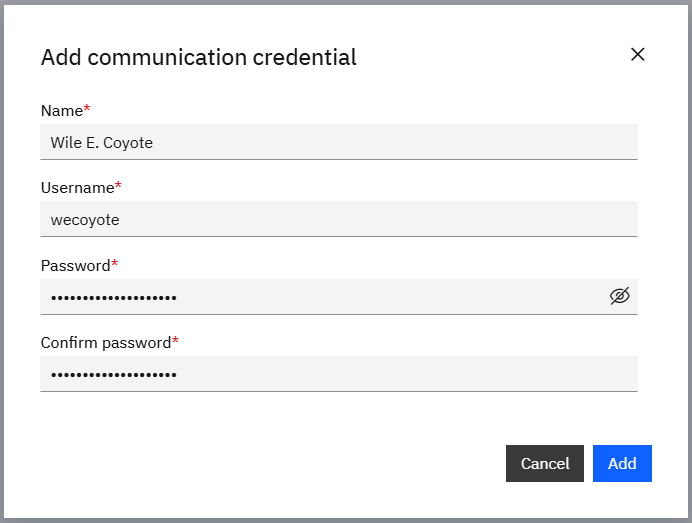This screenshot has width=692, height=523.
Task: Show the hidden password with eye icon
Action: (620, 296)
